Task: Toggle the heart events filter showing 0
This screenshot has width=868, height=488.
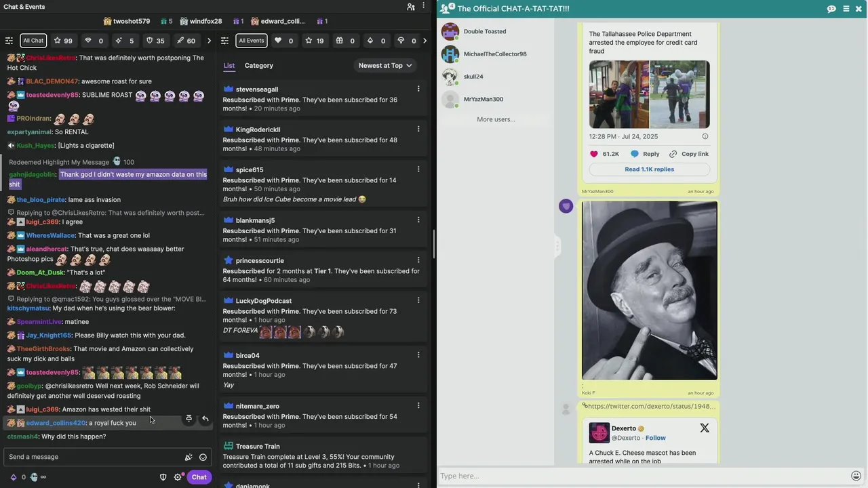Action: [x=283, y=41]
